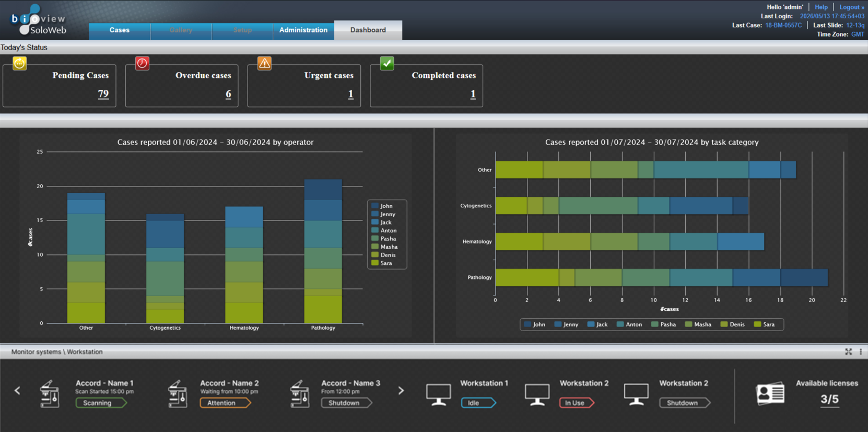
Task: Toggle Denis in the task category legend
Action: (x=733, y=324)
